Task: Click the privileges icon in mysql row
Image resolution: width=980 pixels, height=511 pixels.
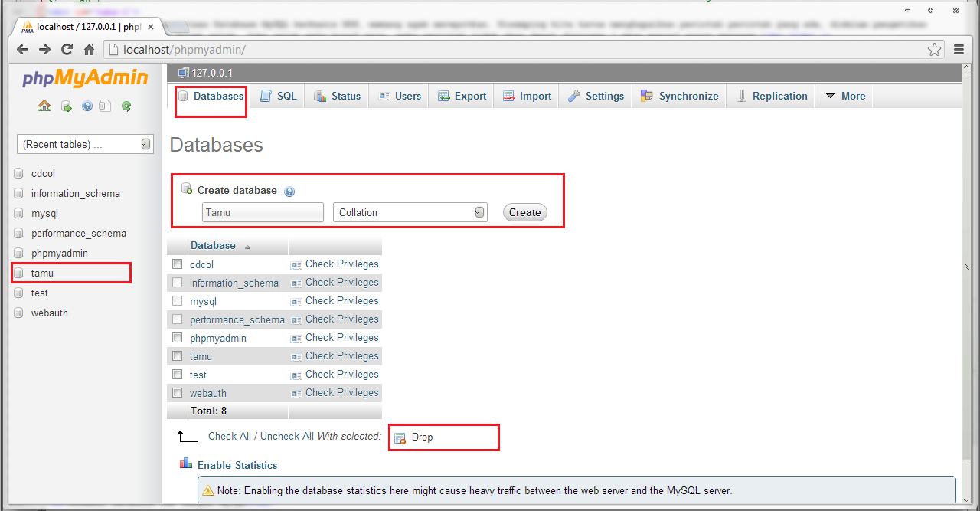Action: (x=296, y=301)
